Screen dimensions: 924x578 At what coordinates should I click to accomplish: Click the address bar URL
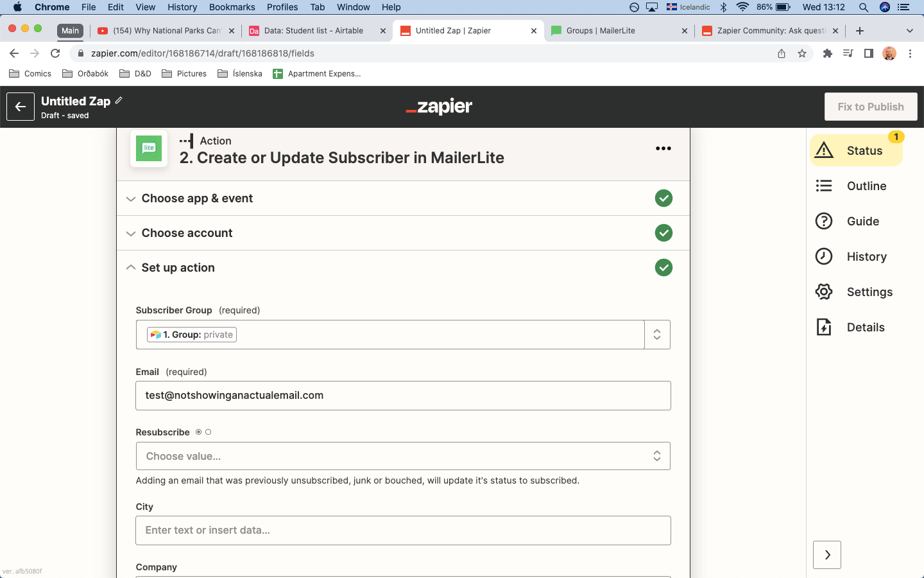(x=203, y=53)
